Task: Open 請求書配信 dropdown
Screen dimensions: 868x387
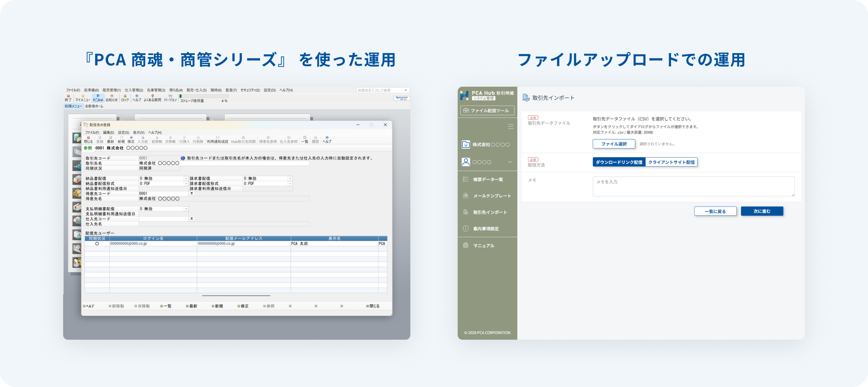Action: pos(290,179)
